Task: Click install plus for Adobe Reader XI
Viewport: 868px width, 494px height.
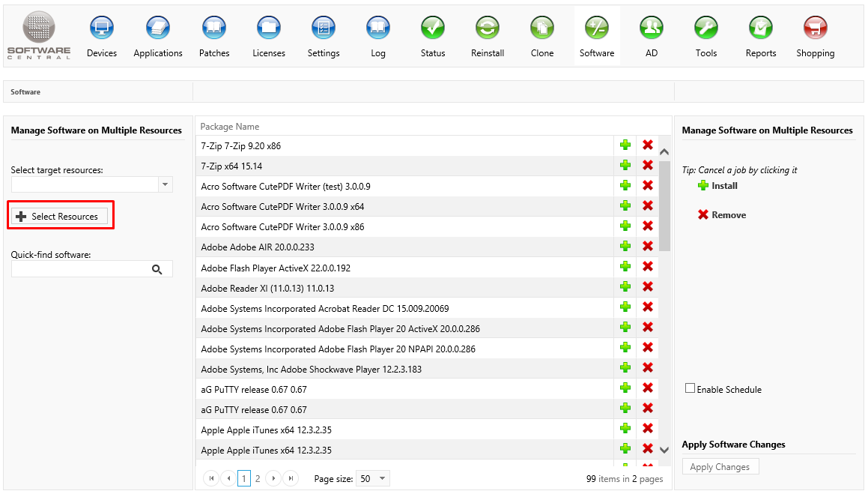Action: click(x=625, y=287)
